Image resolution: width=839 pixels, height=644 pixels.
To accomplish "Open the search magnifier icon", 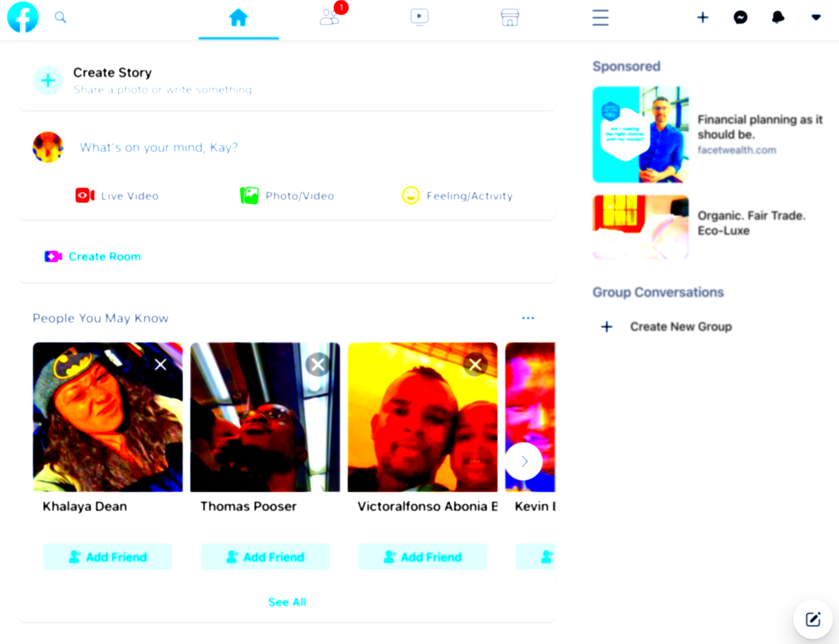I will pos(60,17).
